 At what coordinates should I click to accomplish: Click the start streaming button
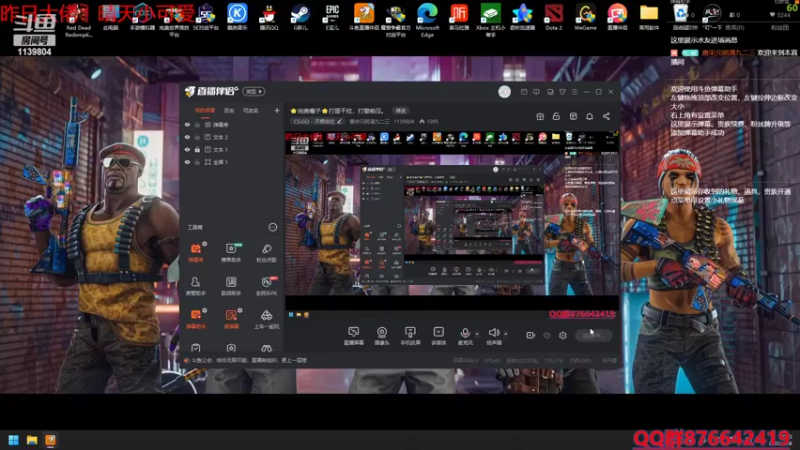593,335
